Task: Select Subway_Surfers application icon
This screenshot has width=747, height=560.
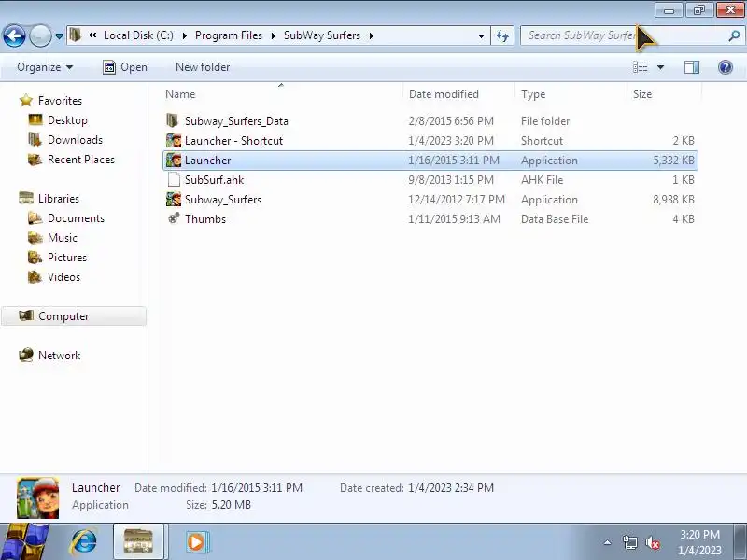Action: tap(174, 199)
